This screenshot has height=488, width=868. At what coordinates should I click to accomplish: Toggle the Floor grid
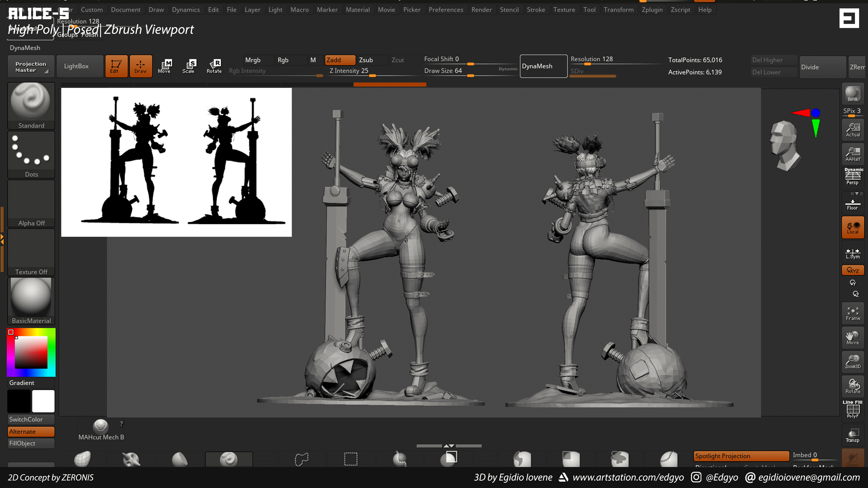point(852,203)
